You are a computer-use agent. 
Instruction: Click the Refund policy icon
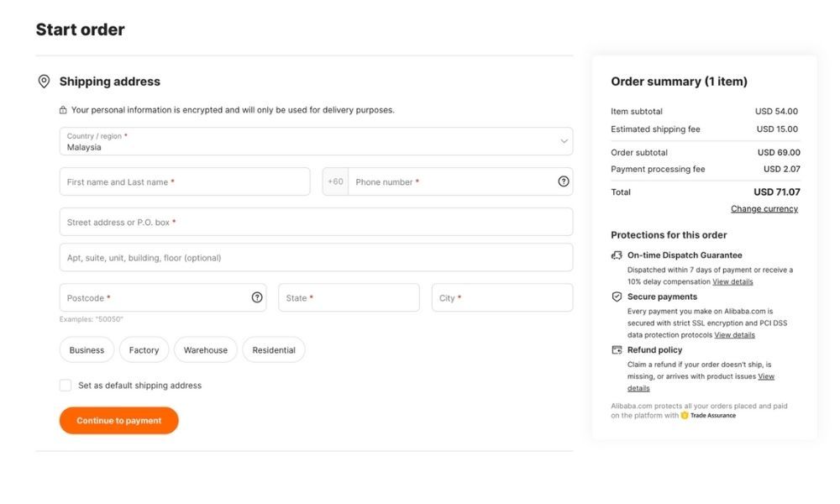click(x=617, y=349)
